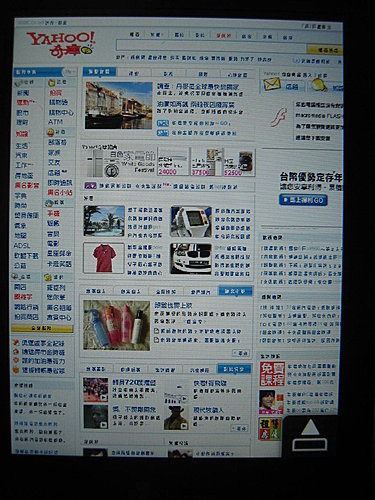
Task: Select the highlighted blue tab above the video section
Action: [234, 369]
